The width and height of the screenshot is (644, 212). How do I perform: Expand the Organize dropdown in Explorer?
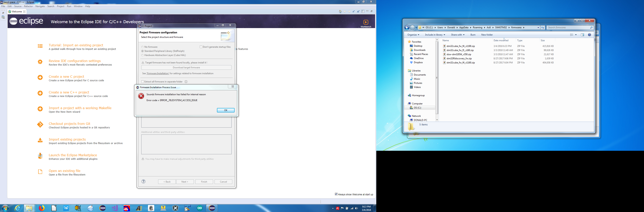click(x=413, y=35)
